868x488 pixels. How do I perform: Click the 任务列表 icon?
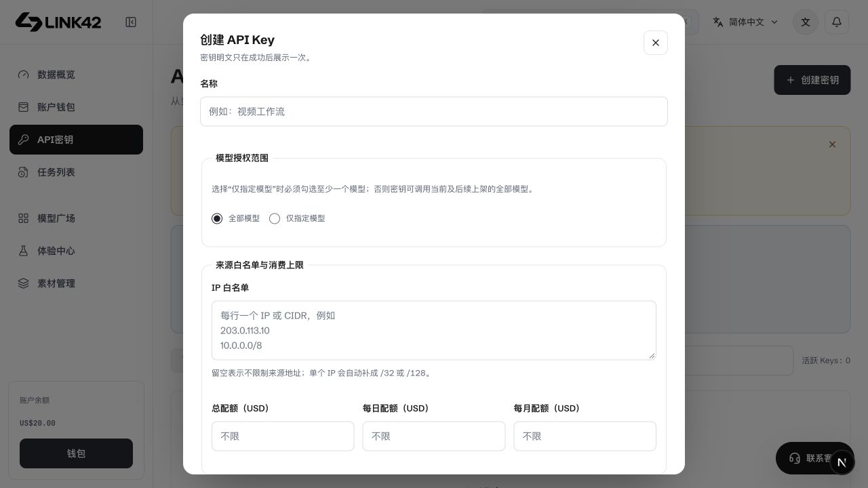(24, 172)
